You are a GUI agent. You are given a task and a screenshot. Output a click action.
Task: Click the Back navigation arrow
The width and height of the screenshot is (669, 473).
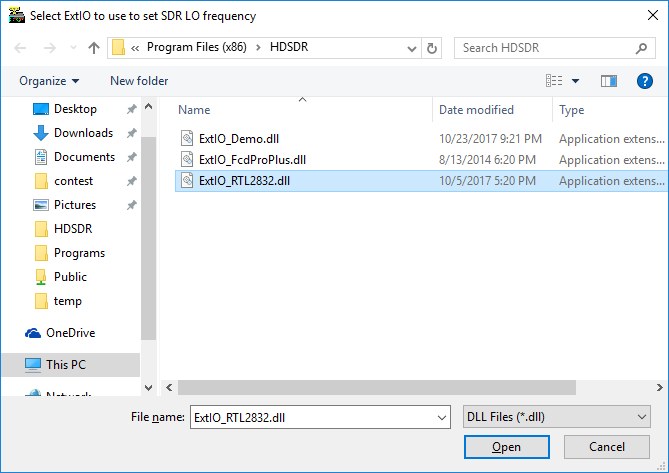click(x=20, y=48)
